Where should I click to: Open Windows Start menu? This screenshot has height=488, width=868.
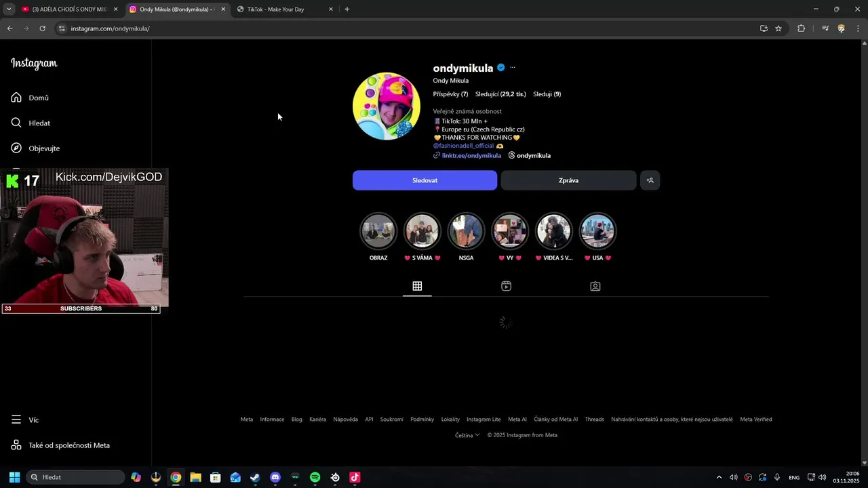click(14, 477)
